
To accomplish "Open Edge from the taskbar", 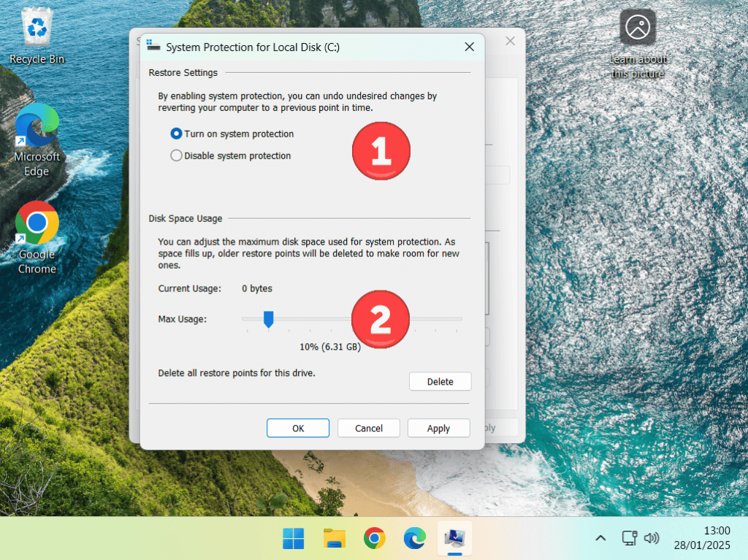I will [x=415, y=539].
